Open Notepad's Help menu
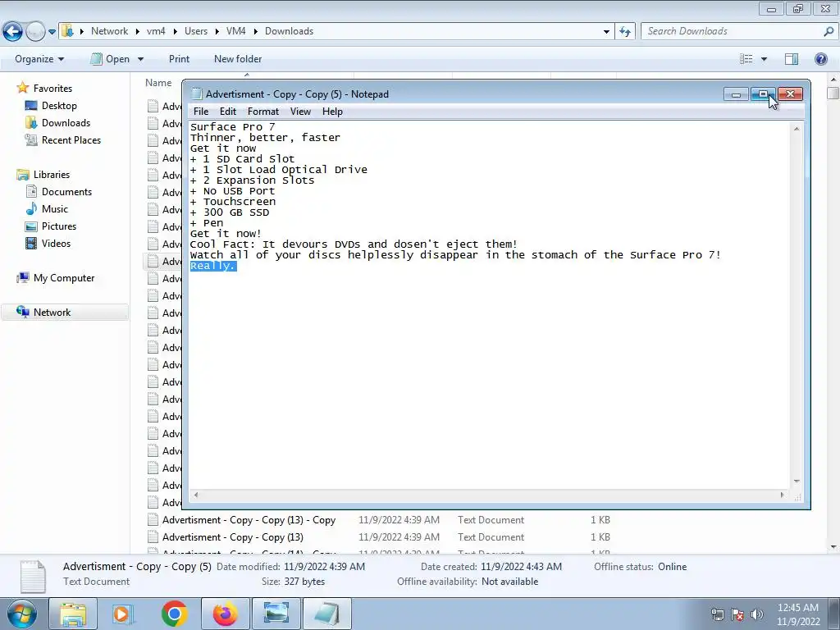 pos(332,112)
